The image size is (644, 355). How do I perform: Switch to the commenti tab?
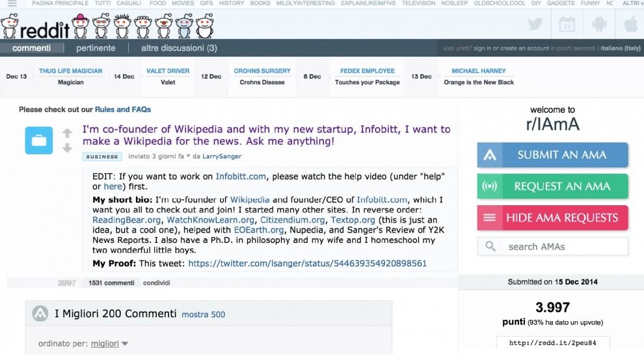click(x=32, y=48)
